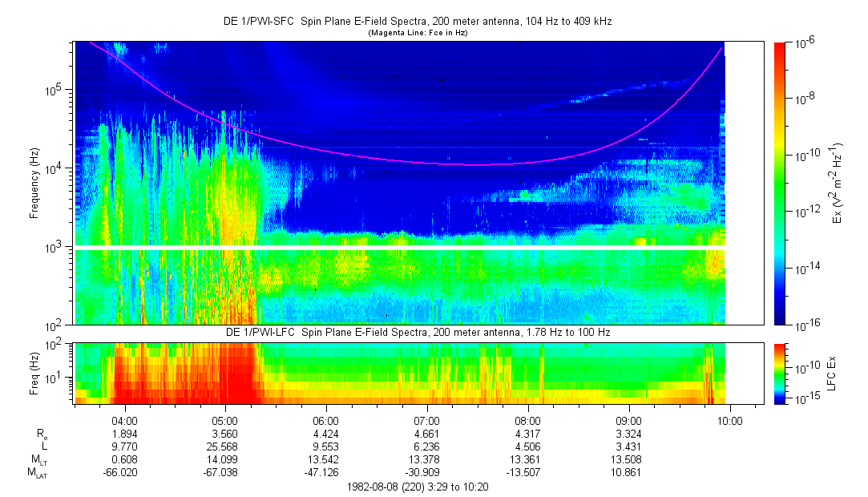The width and height of the screenshot is (868, 497).
Task: Click the LFC Ex color bar
Action: pyautogui.click(x=779, y=374)
